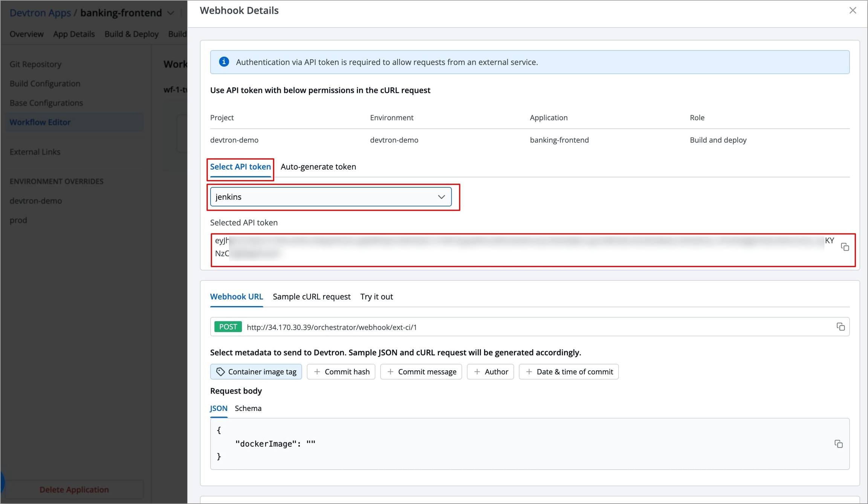
Task: Copy the JSON request body
Action: (x=838, y=444)
